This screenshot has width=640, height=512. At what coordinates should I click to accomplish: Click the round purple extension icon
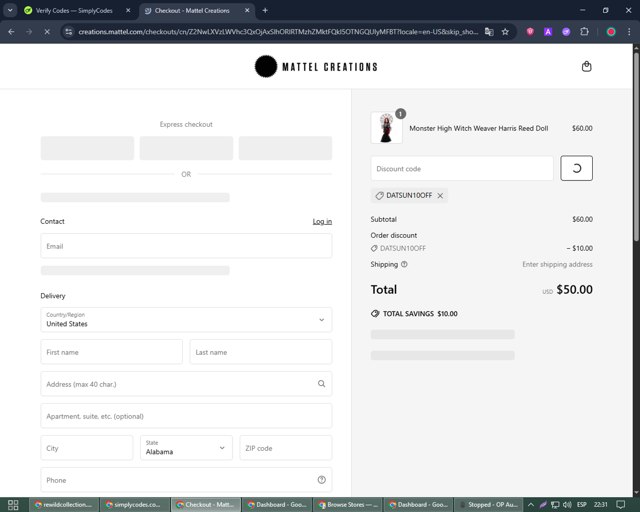(x=566, y=31)
